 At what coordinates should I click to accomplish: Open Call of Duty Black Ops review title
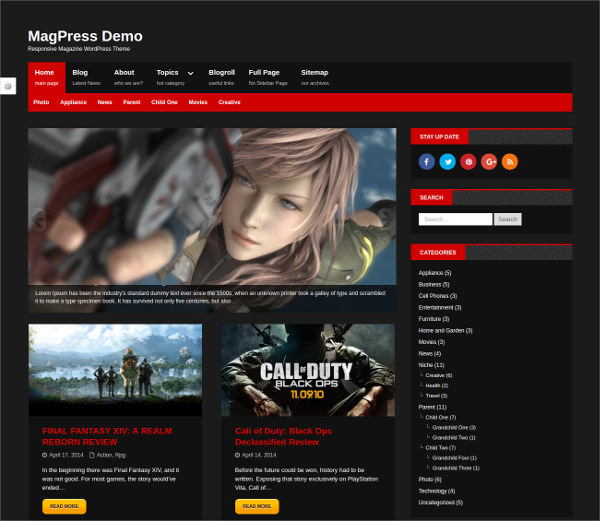[x=283, y=436]
